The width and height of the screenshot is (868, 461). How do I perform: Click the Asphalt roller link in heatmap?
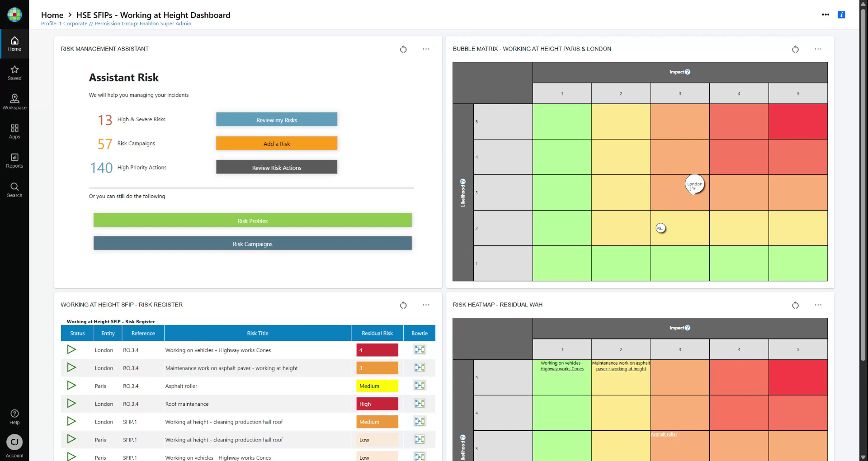click(664, 434)
